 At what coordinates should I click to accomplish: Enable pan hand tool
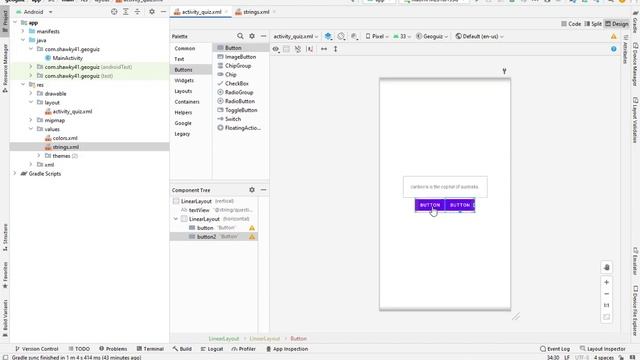click(x=607, y=267)
